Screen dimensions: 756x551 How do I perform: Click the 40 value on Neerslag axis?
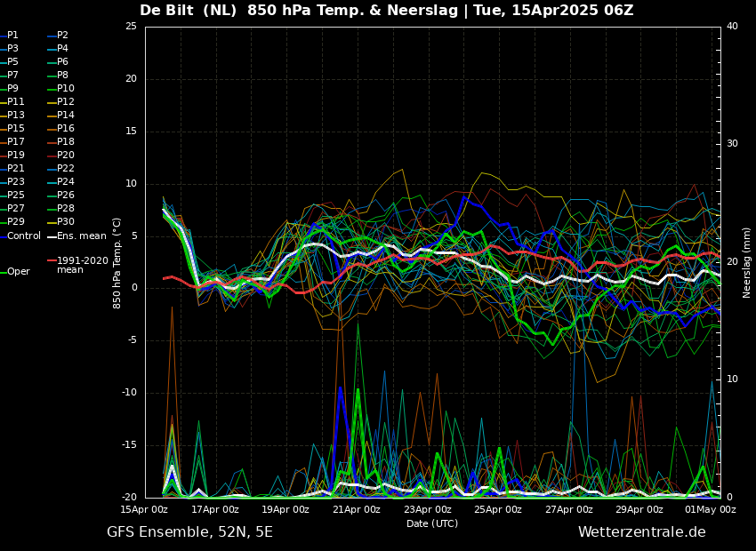click(732, 27)
